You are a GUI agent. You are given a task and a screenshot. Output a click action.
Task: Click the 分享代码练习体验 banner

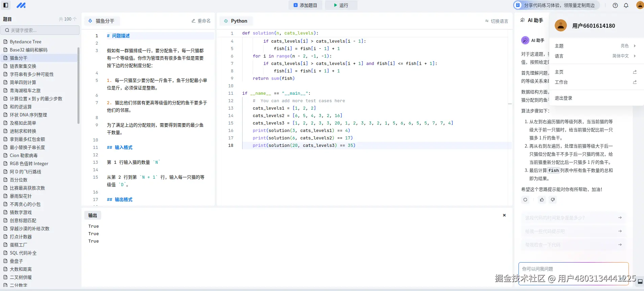pos(556,5)
